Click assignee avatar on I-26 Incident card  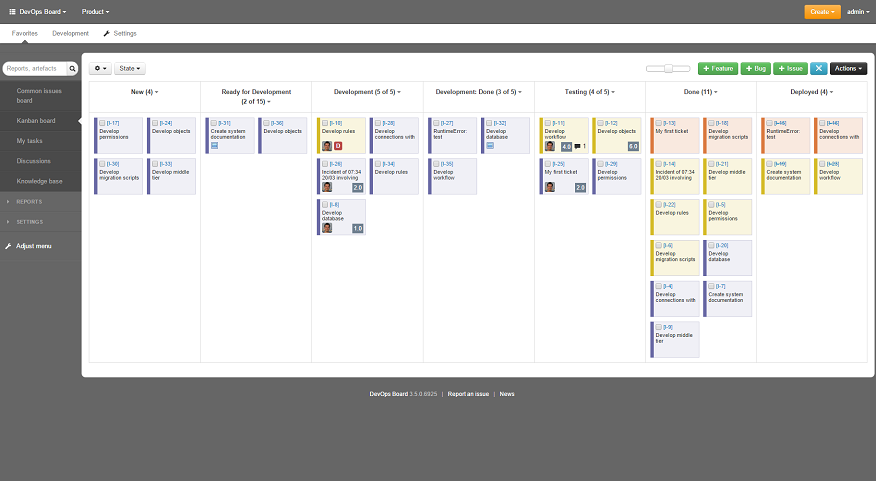327,187
